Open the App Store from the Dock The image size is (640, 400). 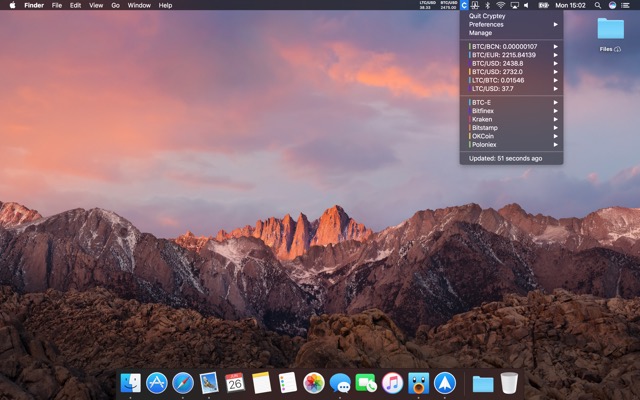pyautogui.click(x=157, y=383)
